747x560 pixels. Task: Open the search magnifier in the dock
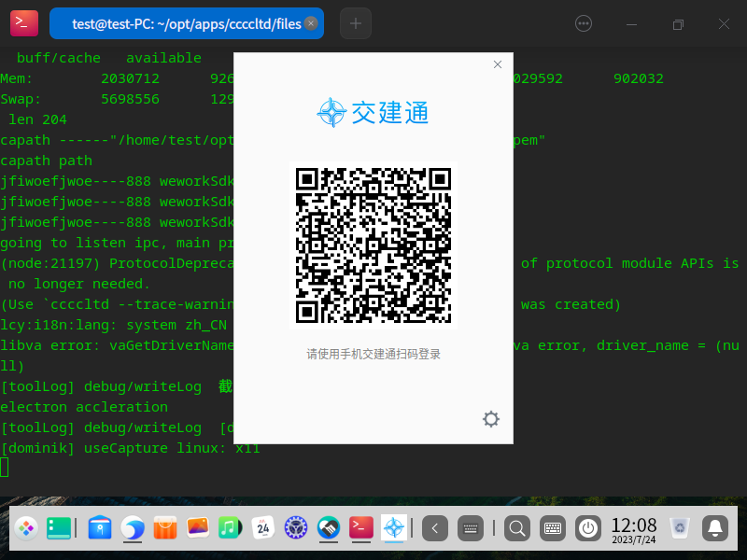pos(517,528)
